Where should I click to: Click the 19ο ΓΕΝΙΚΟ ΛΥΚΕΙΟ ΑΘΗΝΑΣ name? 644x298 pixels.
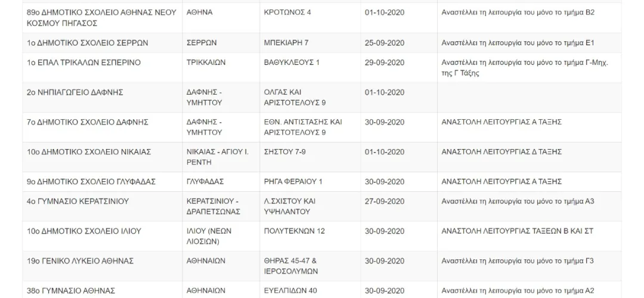[80, 261]
